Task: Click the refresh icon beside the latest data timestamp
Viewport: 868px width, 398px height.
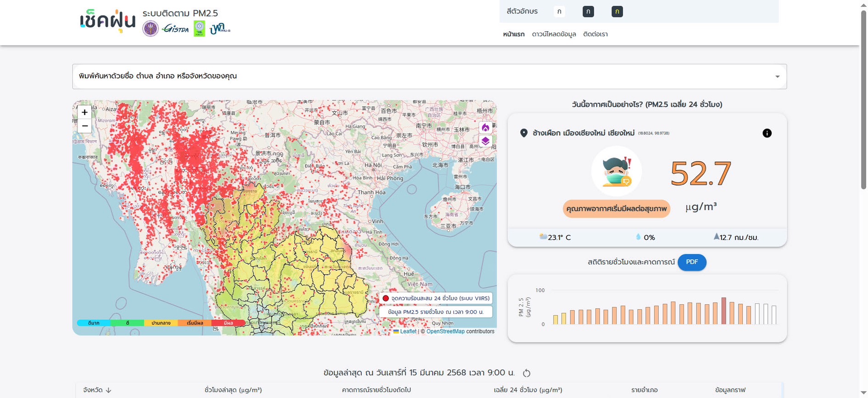Action: (526, 373)
